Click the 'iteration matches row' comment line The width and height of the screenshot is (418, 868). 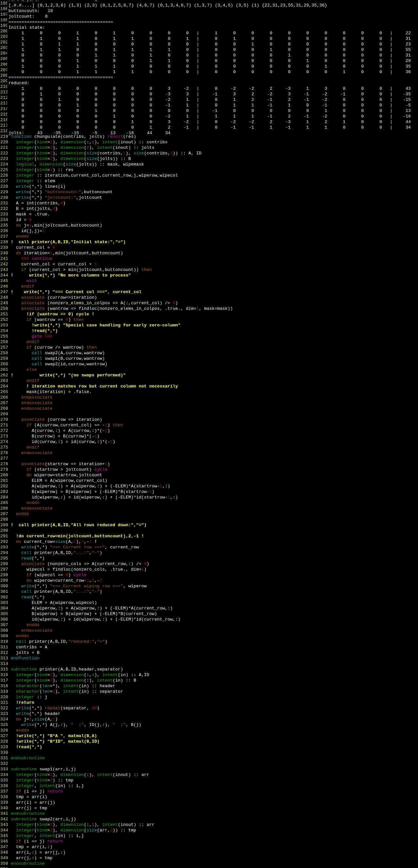[102, 386]
